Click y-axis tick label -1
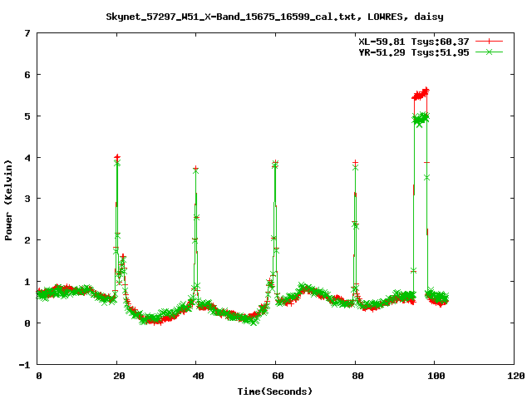Image resolution: width=532 pixels, height=399 pixels. (x=24, y=365)
